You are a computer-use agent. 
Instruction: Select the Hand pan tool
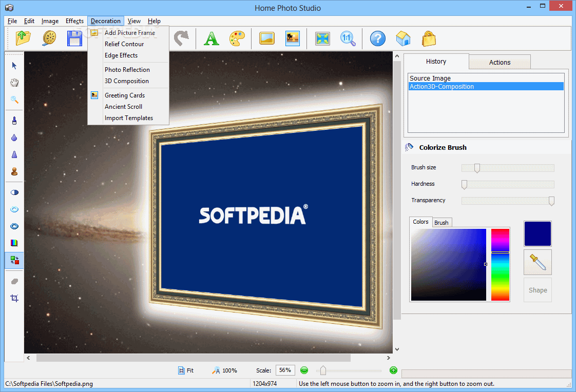coord(14,83)
